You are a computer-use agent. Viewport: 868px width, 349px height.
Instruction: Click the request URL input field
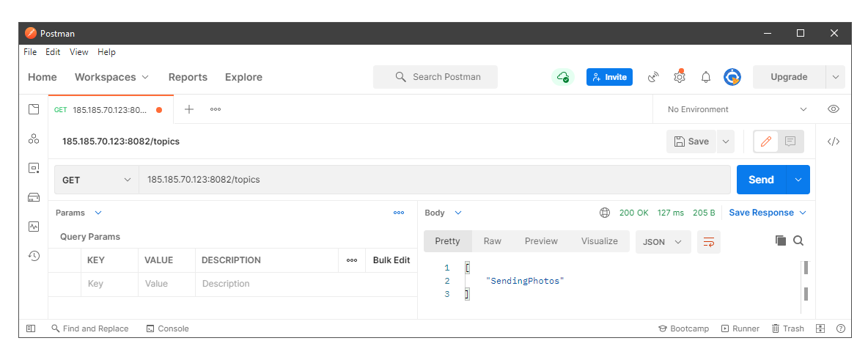[434, 180]
